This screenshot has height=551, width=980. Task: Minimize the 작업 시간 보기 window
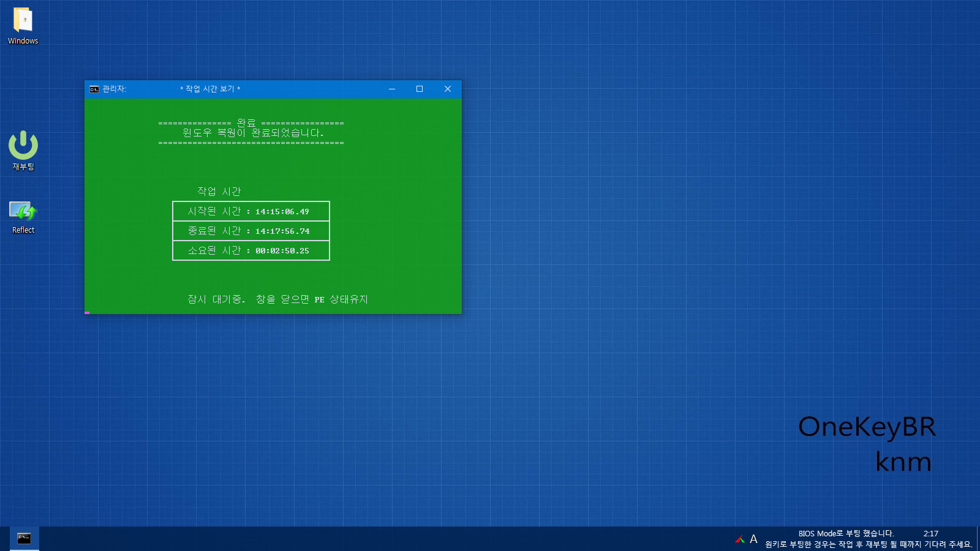click(392, 89)
